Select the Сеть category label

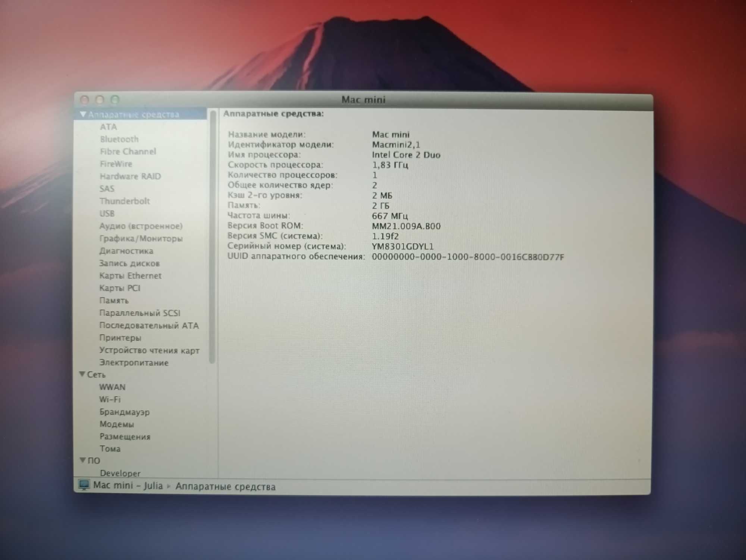pyautogui.click(x=96, y=374)
